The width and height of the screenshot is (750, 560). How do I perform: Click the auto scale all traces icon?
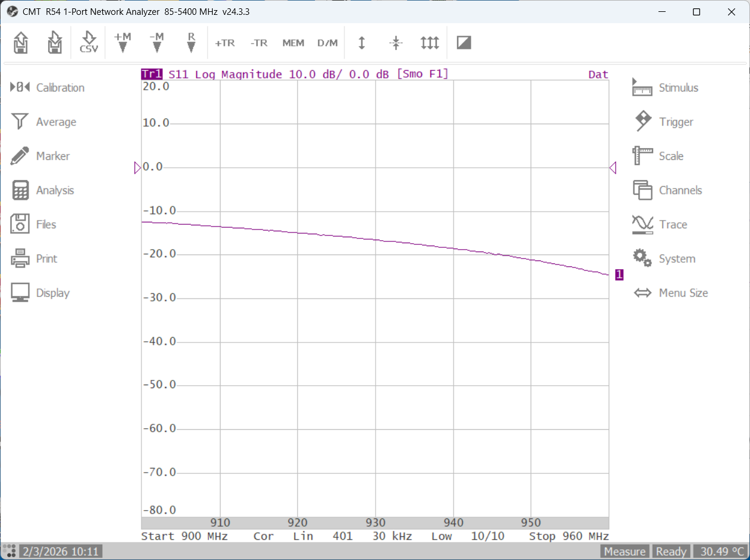point(430,43)
